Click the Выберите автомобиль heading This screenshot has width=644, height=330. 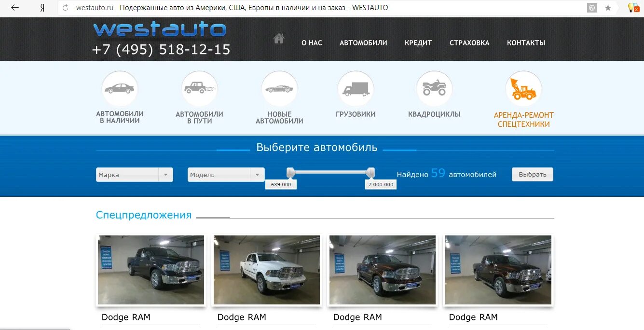coord(317,148)
